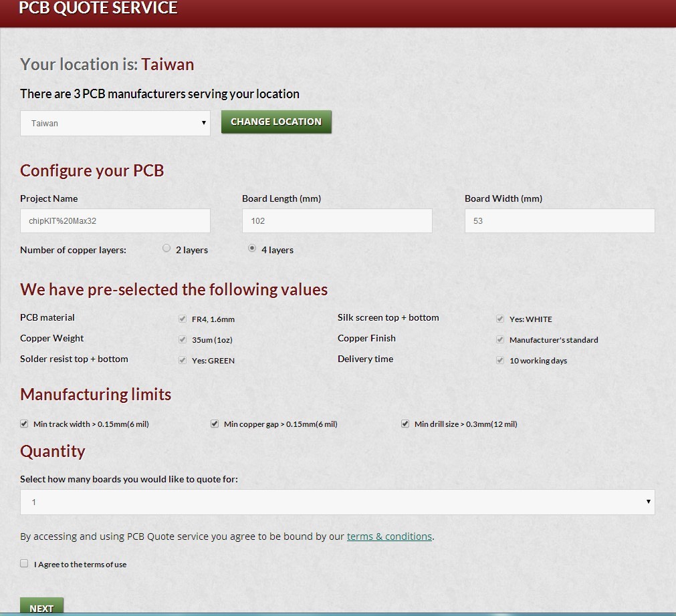Uncheck Min copper gap > 0.15mm
The image size is (676, 616).
[x=215, y=424]
